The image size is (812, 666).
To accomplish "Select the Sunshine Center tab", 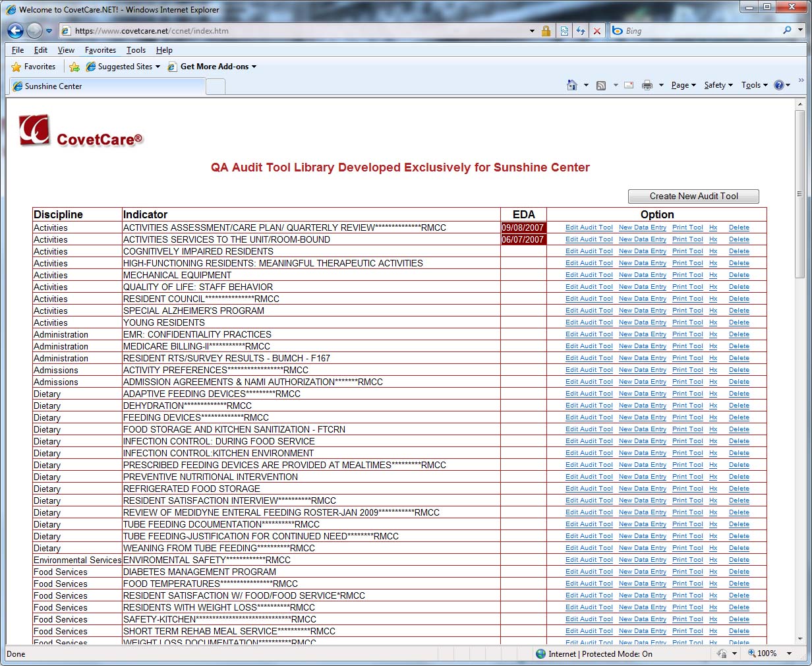I will click(107, 86).
